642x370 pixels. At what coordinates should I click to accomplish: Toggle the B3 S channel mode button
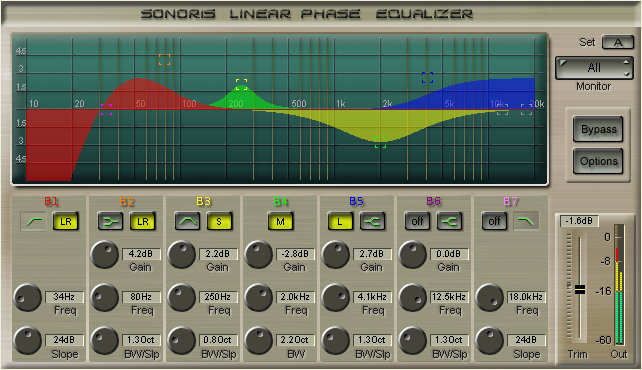click(219, 222)
